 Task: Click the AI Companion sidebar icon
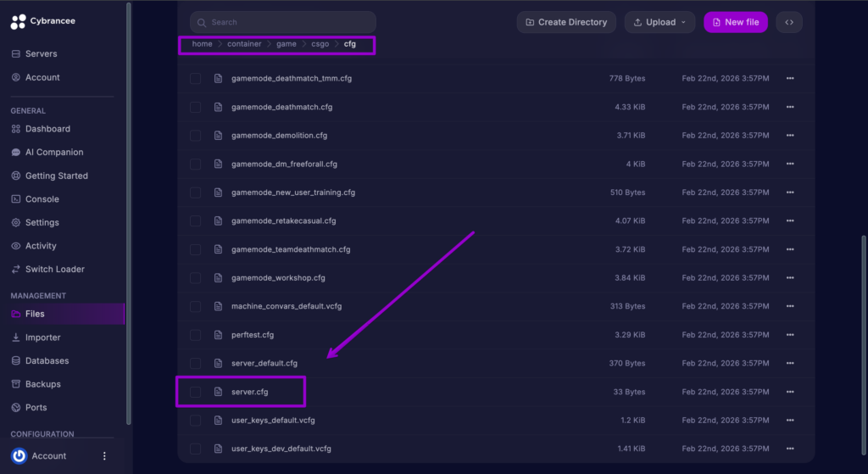coord(17,153)
